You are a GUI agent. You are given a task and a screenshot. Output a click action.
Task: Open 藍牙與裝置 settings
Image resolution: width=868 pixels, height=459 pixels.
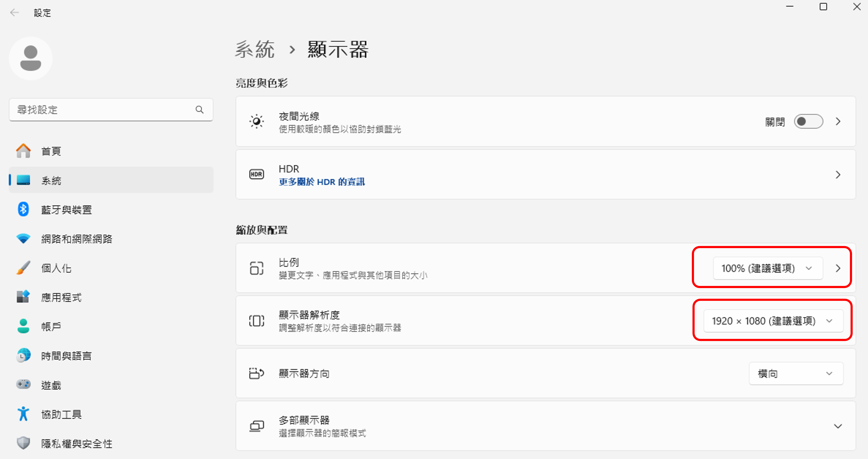(111, 209)
